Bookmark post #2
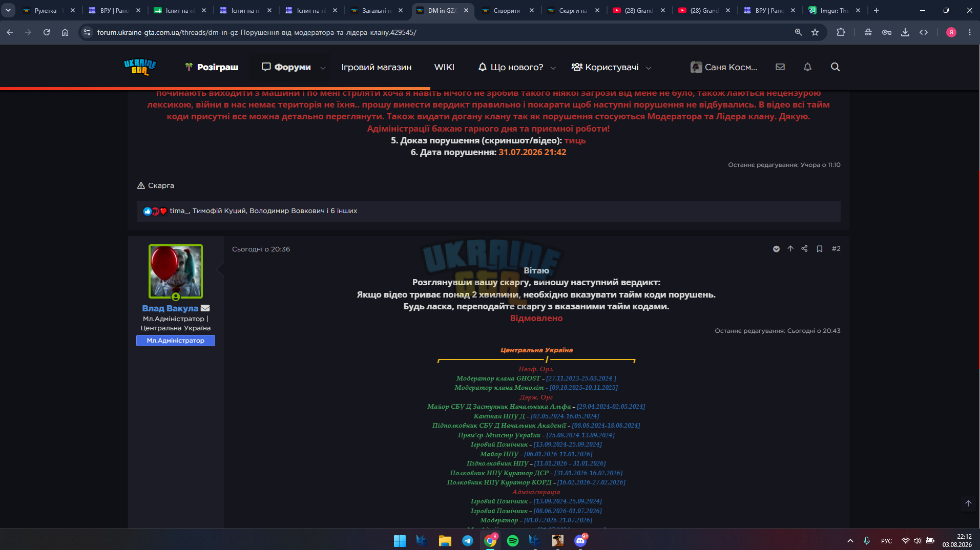 tap(820, 249)
